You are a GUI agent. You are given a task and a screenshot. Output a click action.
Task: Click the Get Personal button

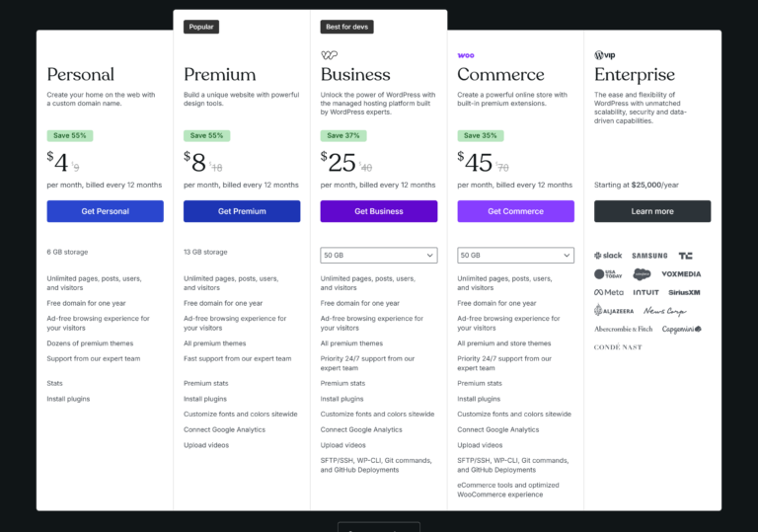[x=105, y=211]
